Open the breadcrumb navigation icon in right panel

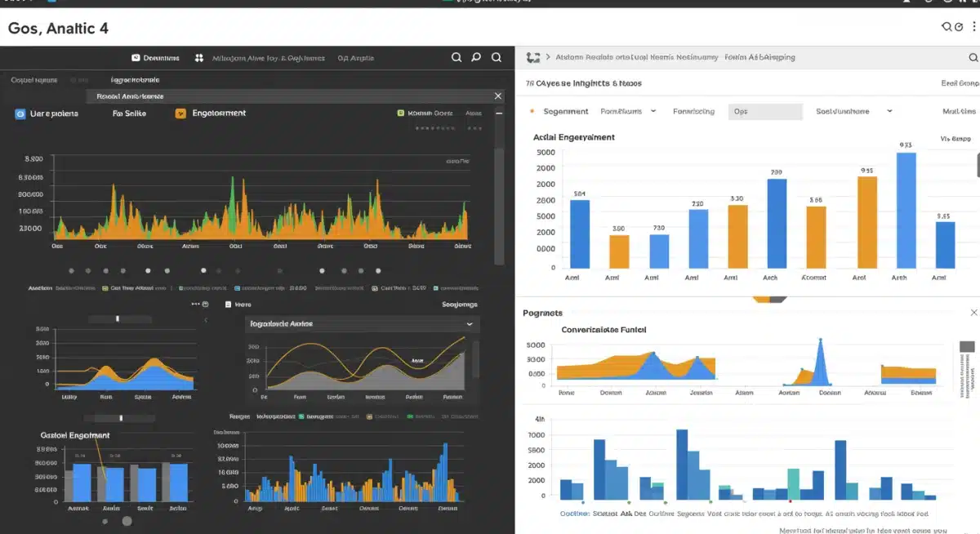coord(534,57)
